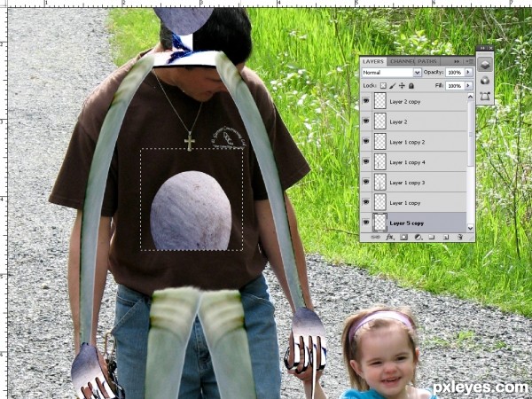Select the 'Layer 1 copy 2' name
Image resolution: width=532 pixels, height=399 pixels.
tap(407, 142)
